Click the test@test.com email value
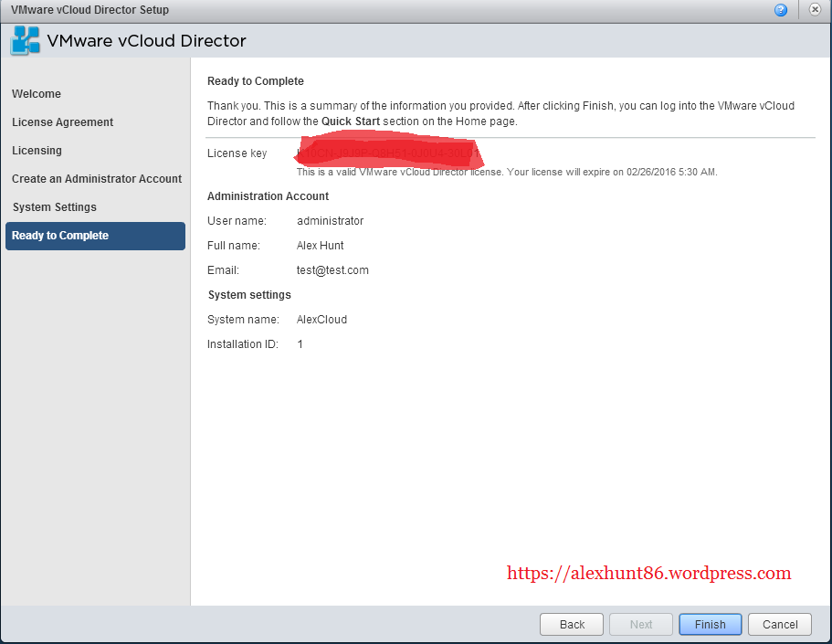The width and height of the screenshot is (832, 644). 332,270
